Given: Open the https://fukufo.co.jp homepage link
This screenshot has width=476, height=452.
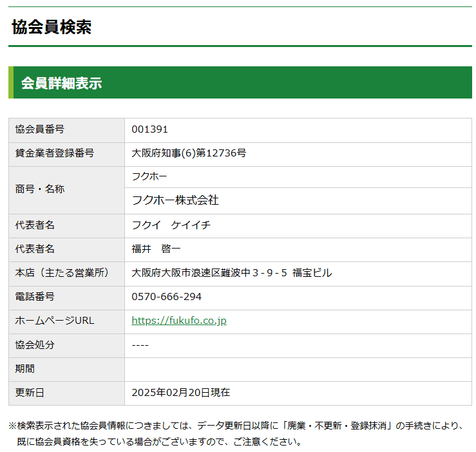Looking at the screenshot, I should 178,321.
